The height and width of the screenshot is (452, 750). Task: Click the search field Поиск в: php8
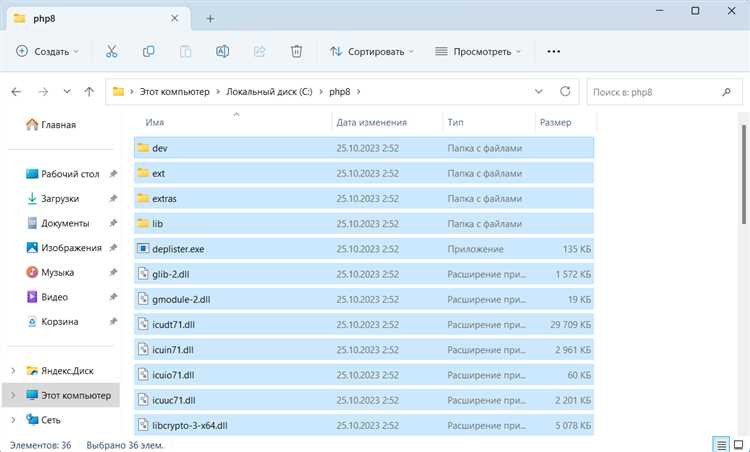click(x=664, y=92)
